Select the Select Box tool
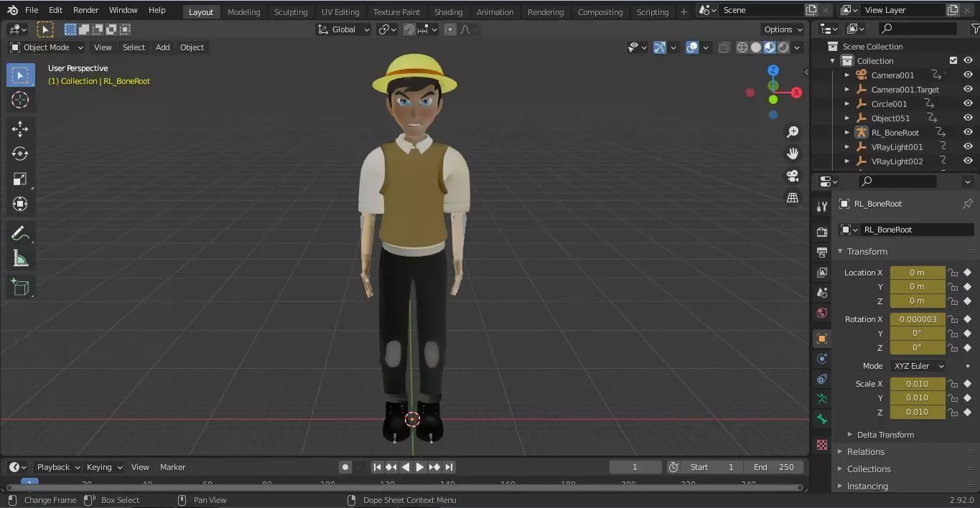980x508 pixels. (20, 75)
